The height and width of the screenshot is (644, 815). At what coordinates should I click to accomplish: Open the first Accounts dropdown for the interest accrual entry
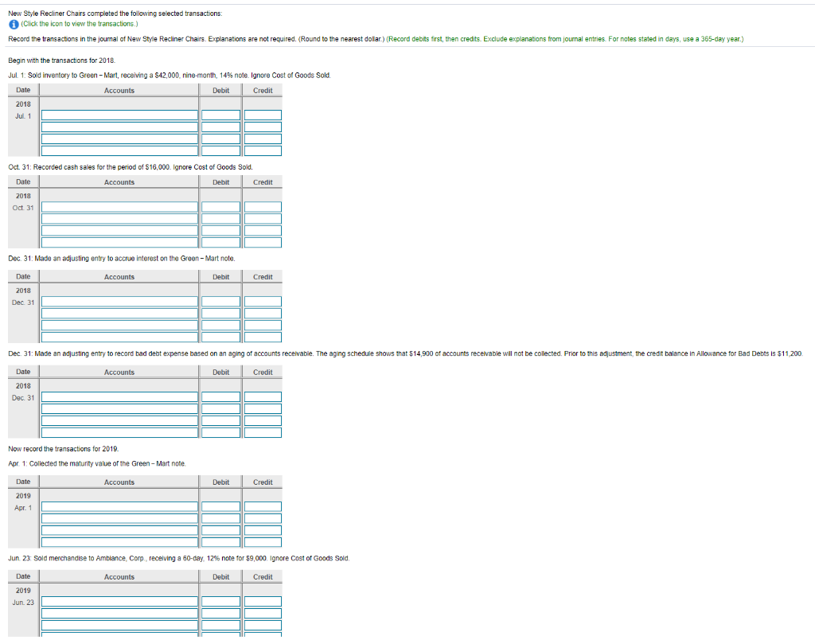[119, 301]
